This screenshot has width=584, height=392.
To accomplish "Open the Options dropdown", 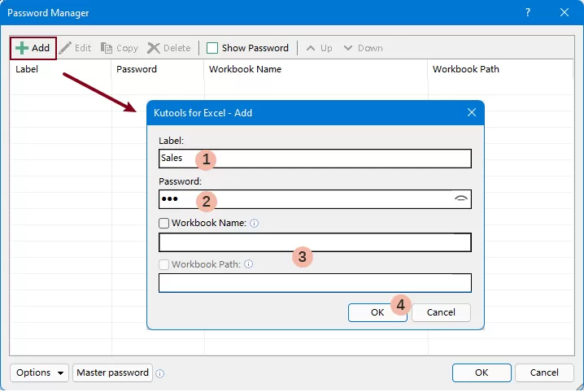I will pyautogui.click(x=40, y=372).
